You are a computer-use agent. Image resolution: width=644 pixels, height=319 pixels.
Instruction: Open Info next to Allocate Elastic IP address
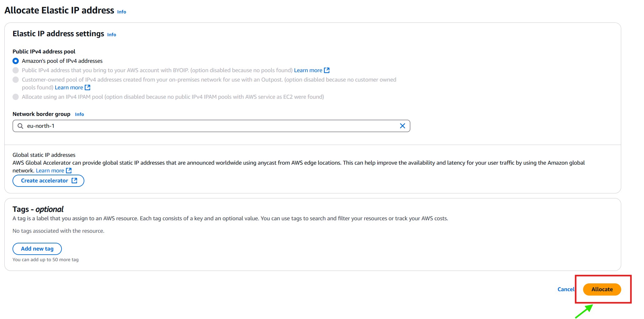pos(121,12)
